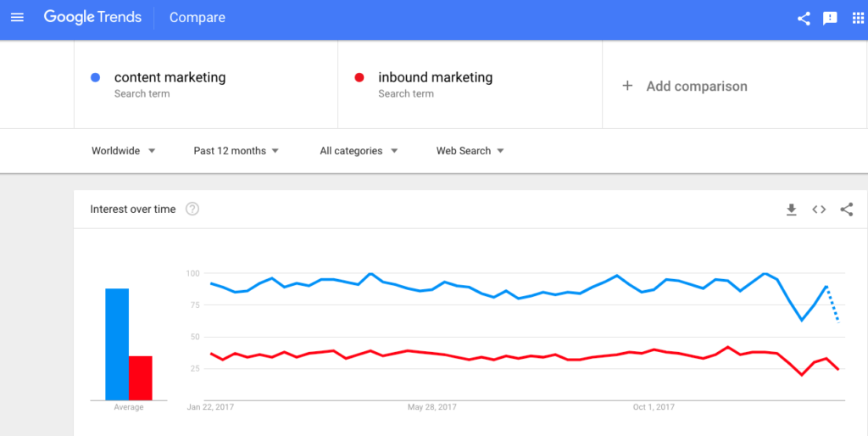Open the Web Search type dropdown
Screen dimensions: 868x436
470,151
